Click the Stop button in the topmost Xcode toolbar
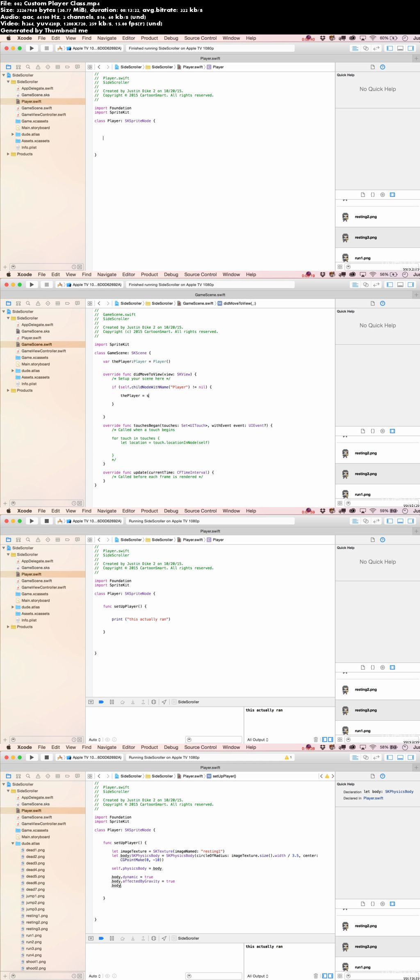The height and width of the screenshot is (980, 420). point(47,48)
